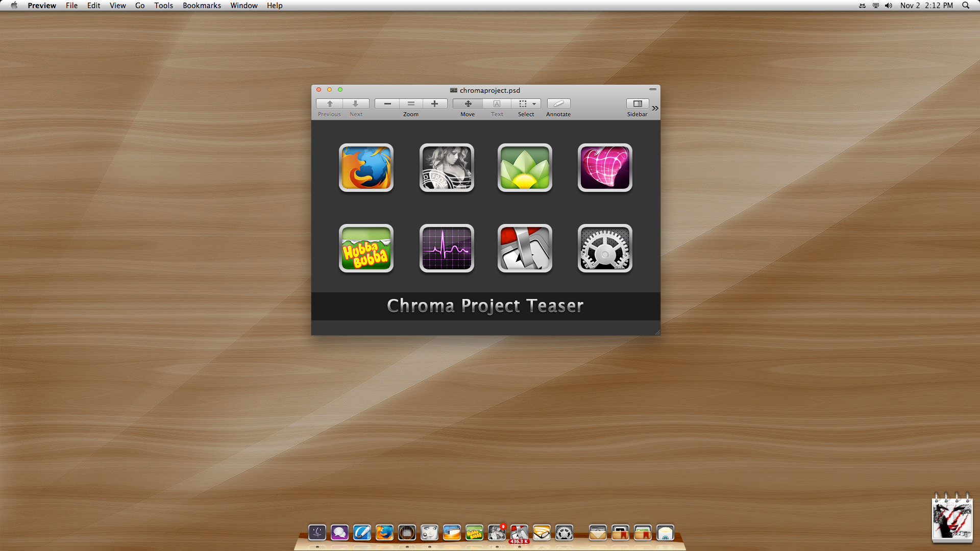The width and height of the screenshot is (980, 551).
Task: Click the large gear icon in image
Action: 605,248
